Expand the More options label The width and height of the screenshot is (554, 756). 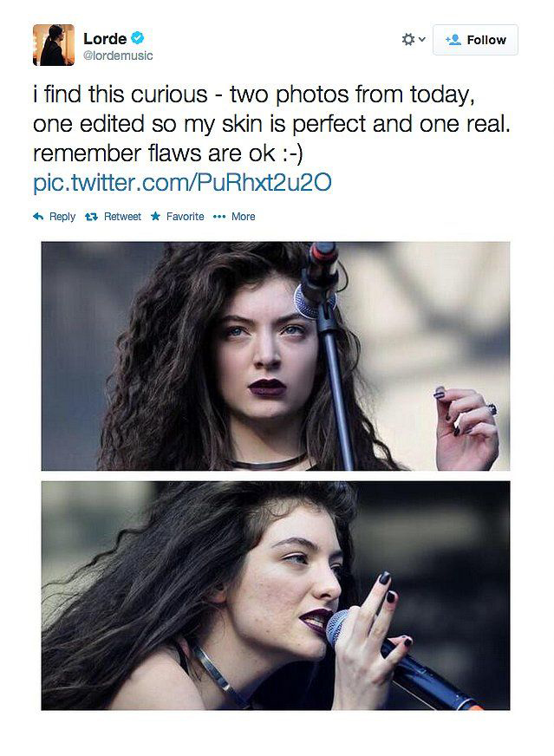click(x=243, y=217)
